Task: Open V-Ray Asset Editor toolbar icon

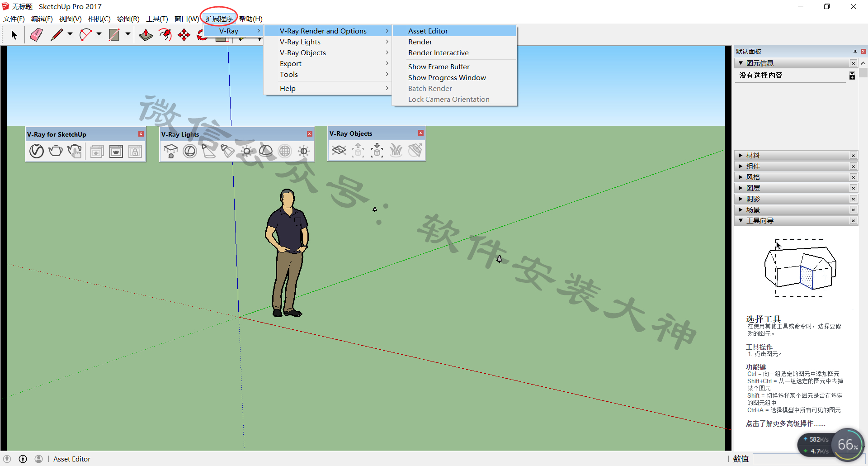Action: click(37, 151)
